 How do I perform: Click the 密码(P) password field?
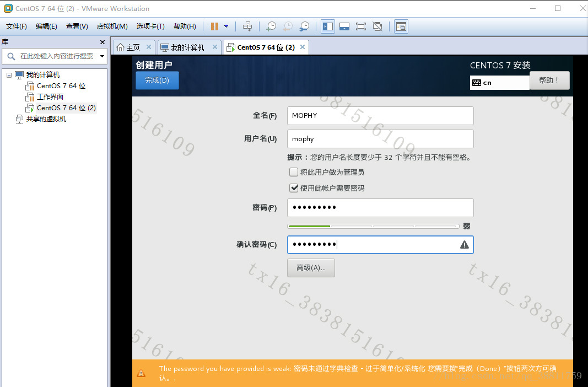pos(380,208)
